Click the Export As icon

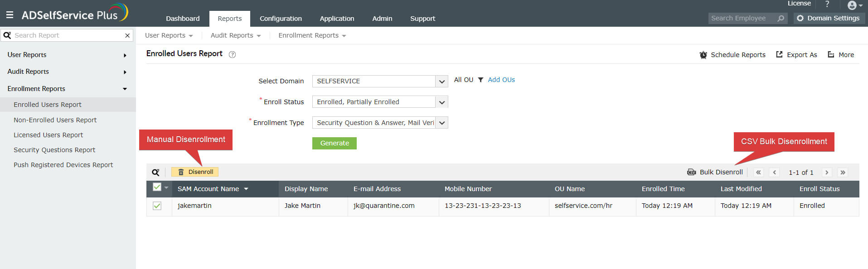(x=779, y=54)
